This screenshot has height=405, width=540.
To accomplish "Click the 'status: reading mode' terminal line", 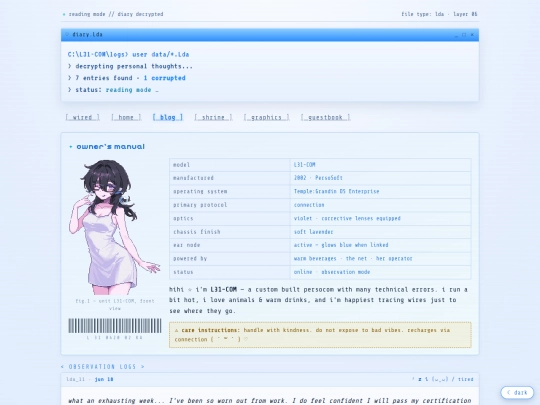I will click(x=113, y=90).
